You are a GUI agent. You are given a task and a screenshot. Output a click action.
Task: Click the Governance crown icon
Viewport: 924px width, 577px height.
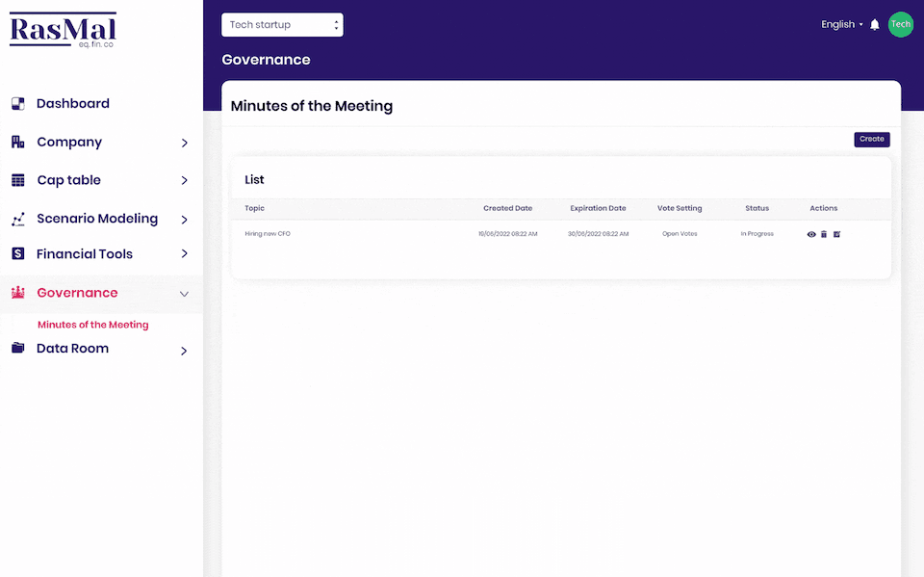(18, 293)
